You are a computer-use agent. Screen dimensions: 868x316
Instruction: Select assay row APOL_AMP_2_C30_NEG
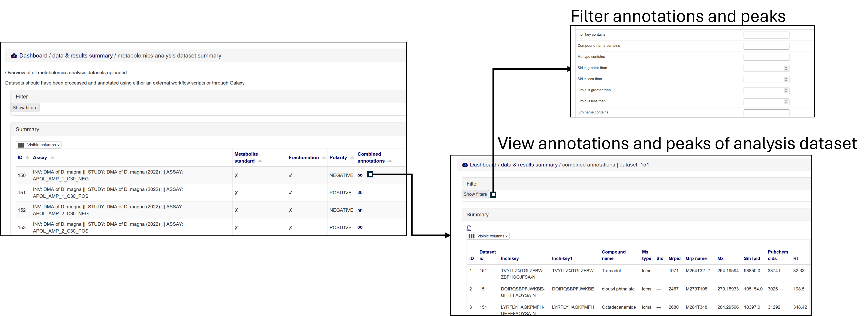coord(108,210)
